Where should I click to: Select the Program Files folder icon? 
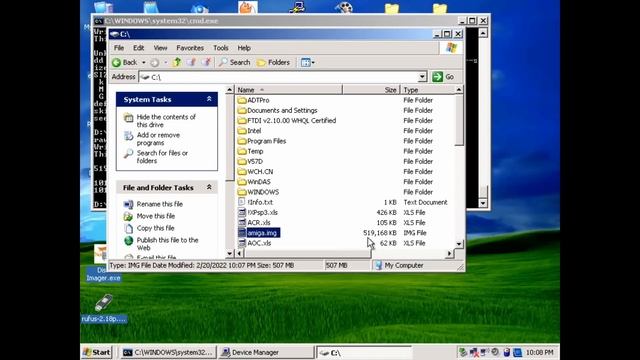[x=242, y=141]
